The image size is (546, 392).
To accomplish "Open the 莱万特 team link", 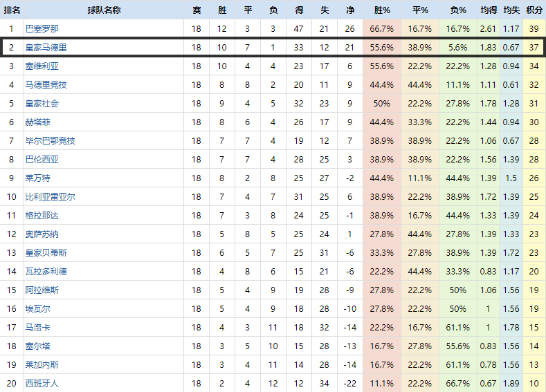I will [37, 178].
